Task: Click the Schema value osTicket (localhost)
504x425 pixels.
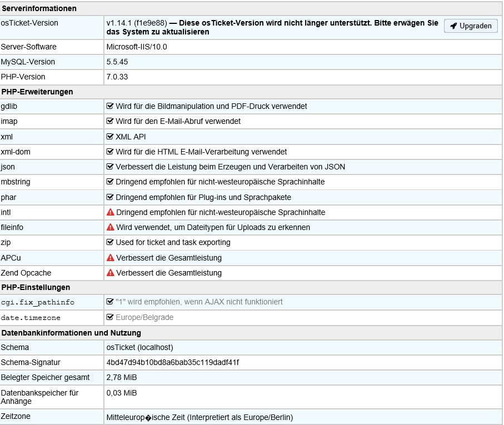Action: (x=140, y=347)
